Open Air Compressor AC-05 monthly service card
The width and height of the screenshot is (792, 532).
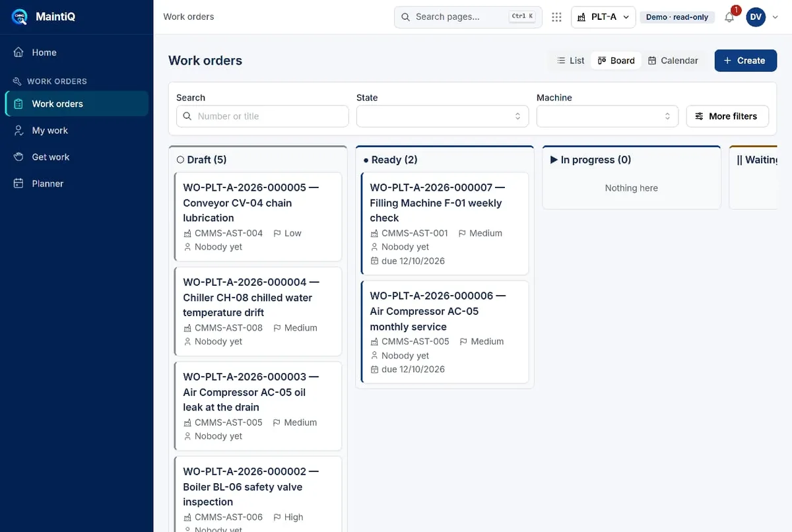pyautogui.click(x=445, y=332)
